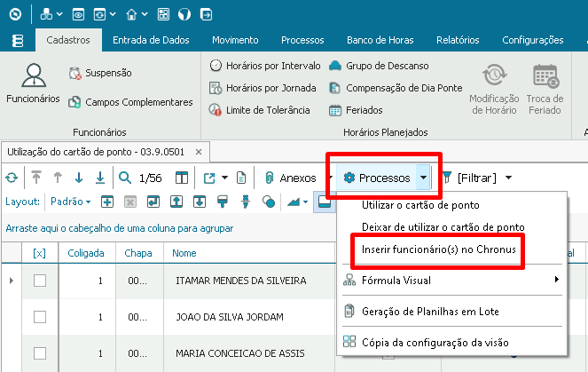Click the exit door icon
This screenshot has height=372, width=588.
tap(206, 14)
